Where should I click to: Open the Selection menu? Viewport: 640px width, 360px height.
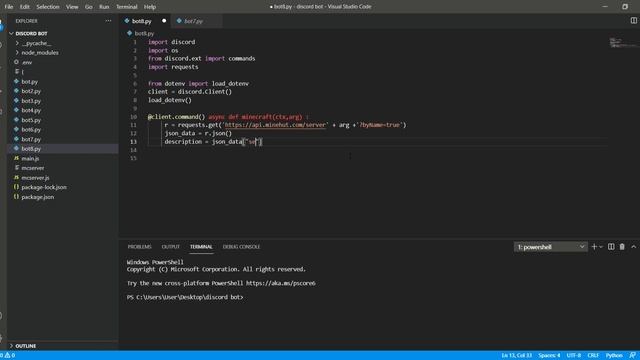48,7
